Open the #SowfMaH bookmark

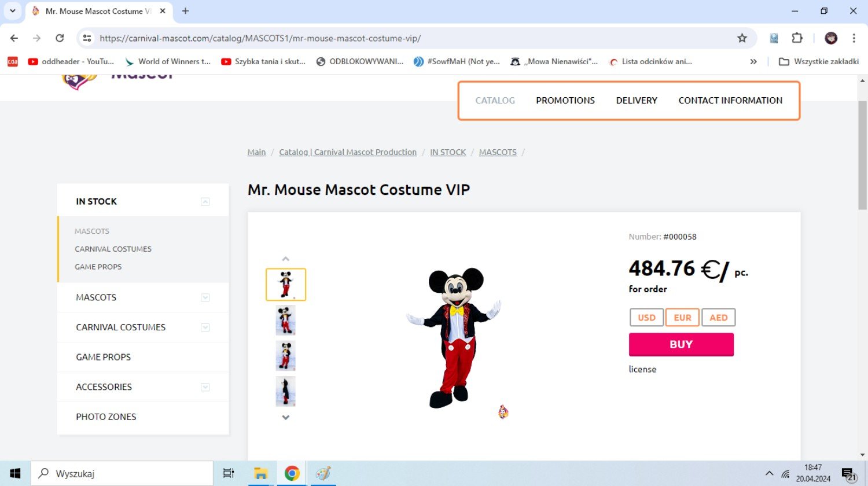tap(457, 61)
